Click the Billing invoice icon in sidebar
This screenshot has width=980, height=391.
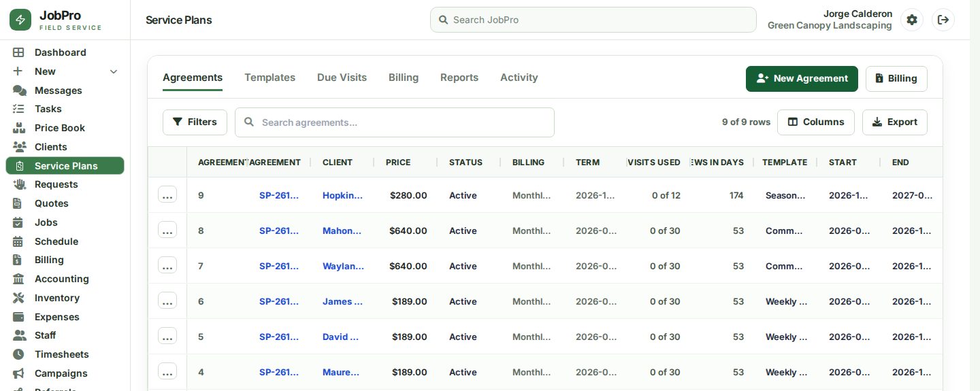(x=18, y=260)
